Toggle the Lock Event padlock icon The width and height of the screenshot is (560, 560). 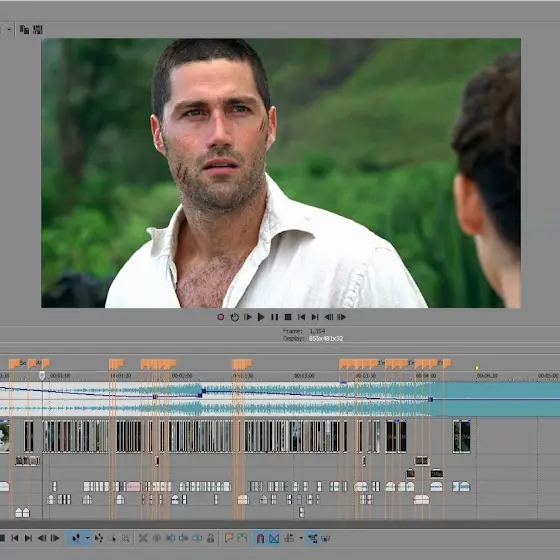tap(210, 538)
